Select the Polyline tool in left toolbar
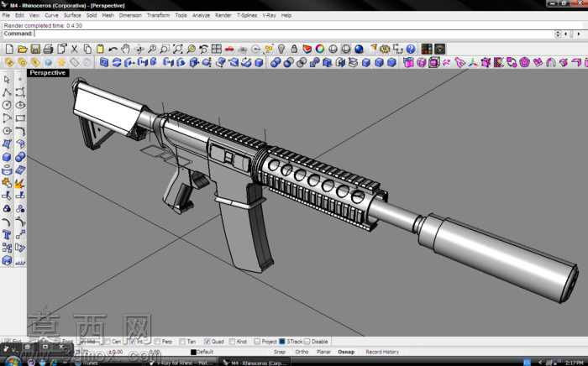The height and width of the screenshot is (366, 588). 7,92
